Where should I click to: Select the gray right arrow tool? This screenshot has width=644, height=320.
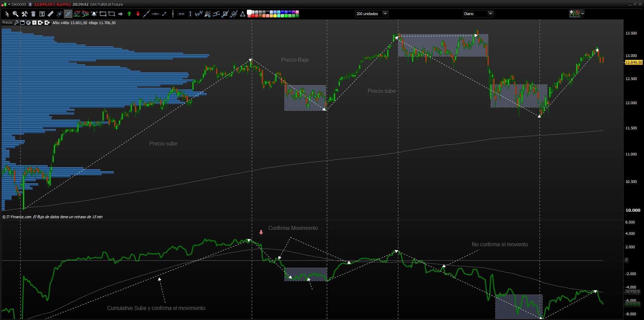120,14
